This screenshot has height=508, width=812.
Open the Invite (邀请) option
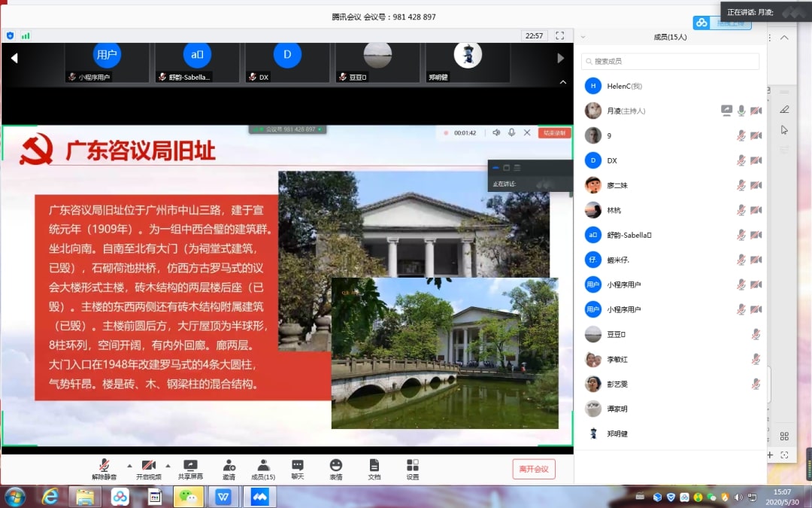click(x=229, y=469)
